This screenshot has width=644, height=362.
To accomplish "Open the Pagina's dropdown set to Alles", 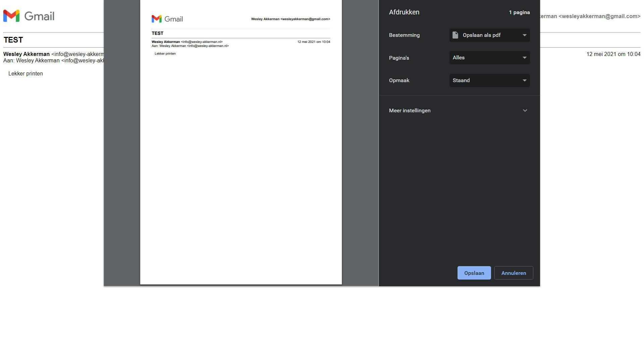I will coord(489,58).
